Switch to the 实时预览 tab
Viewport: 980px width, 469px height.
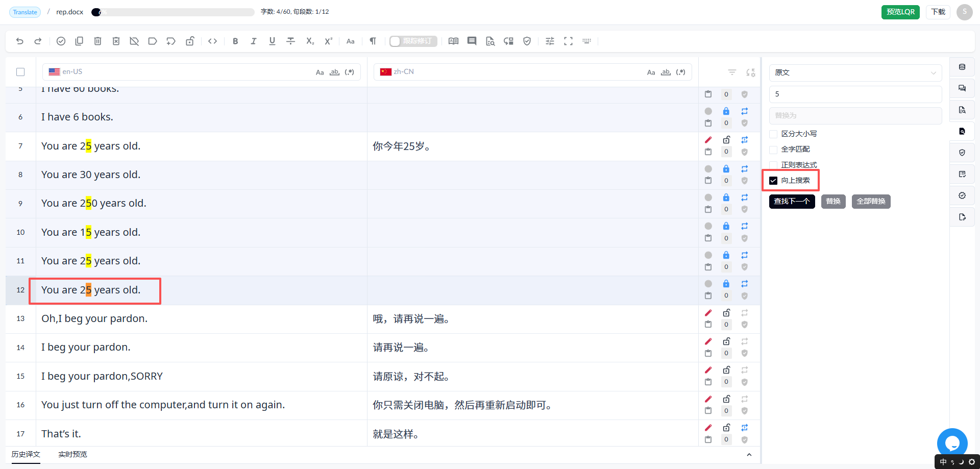pyautogui.click(x=72, y=454)
